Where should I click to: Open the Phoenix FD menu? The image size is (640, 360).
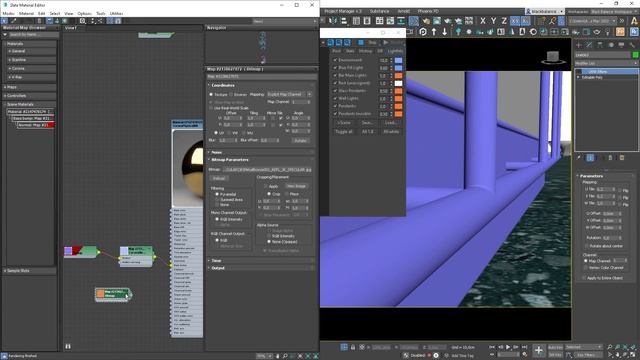428,11
